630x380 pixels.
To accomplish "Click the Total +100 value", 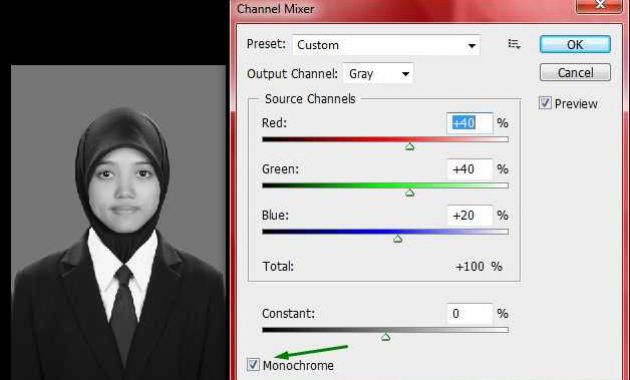I will (x=479, y=266).
